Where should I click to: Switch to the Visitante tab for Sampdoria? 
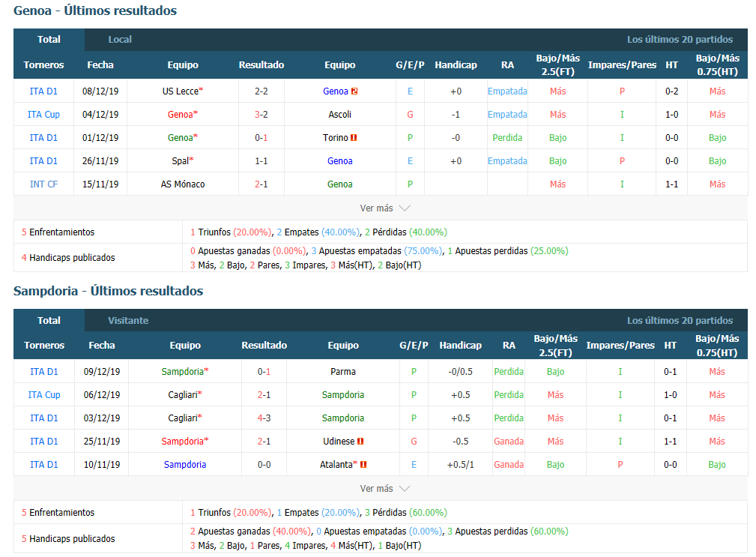(128, 320)
